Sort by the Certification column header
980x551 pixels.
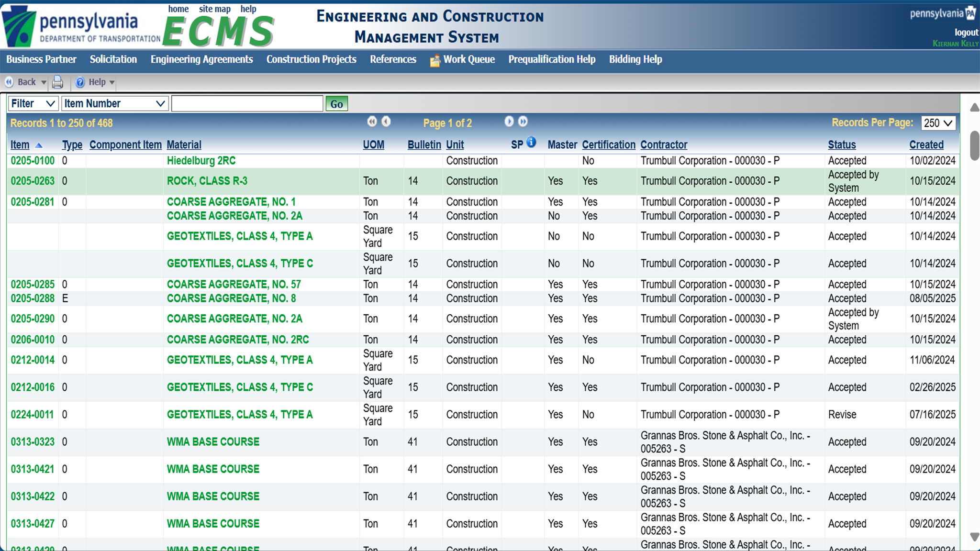tap(609, 145)
